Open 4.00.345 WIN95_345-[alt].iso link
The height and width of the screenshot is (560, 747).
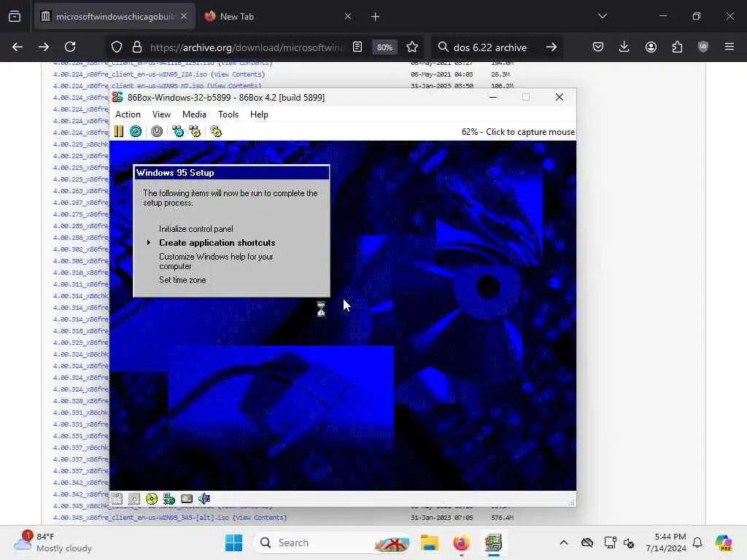click(141, 518)
